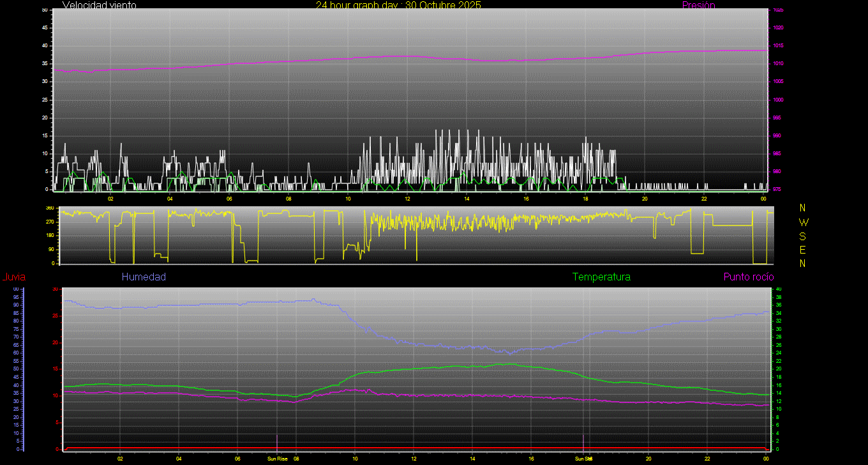This screenshot has width=868, height=465.
Task: Click the 1015 value on pressure axis
Action: click(x=778, y=46)
